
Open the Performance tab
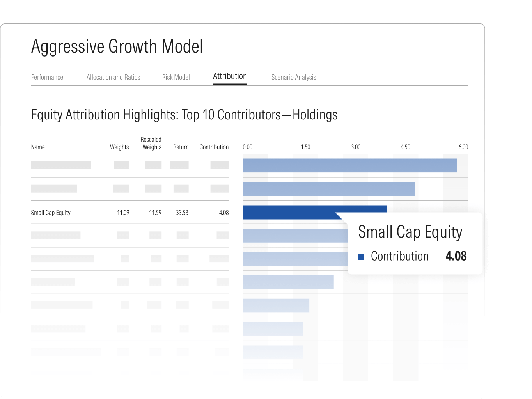pos(47,77)
